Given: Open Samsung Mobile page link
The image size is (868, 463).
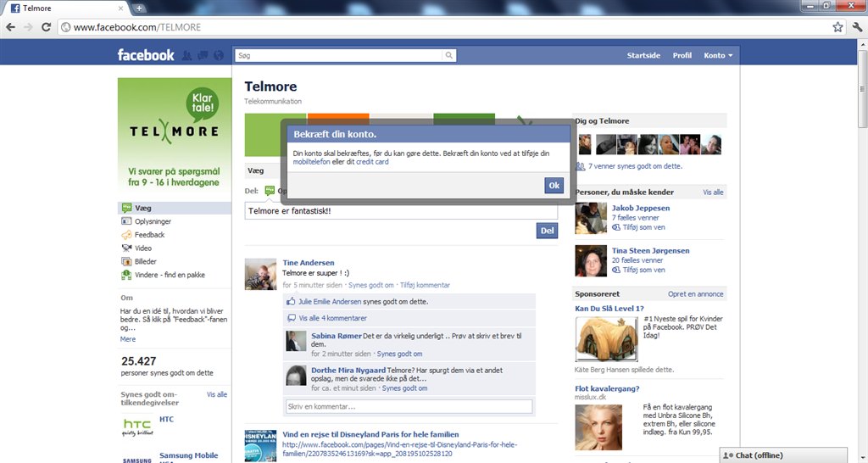Looking at the screenshot, I should point(188,455).
